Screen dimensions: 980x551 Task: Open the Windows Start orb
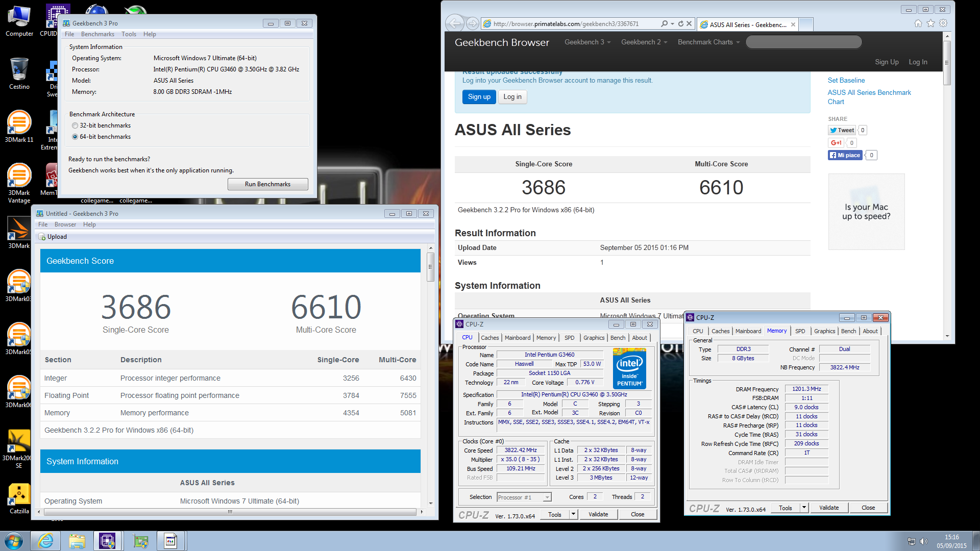14,541
